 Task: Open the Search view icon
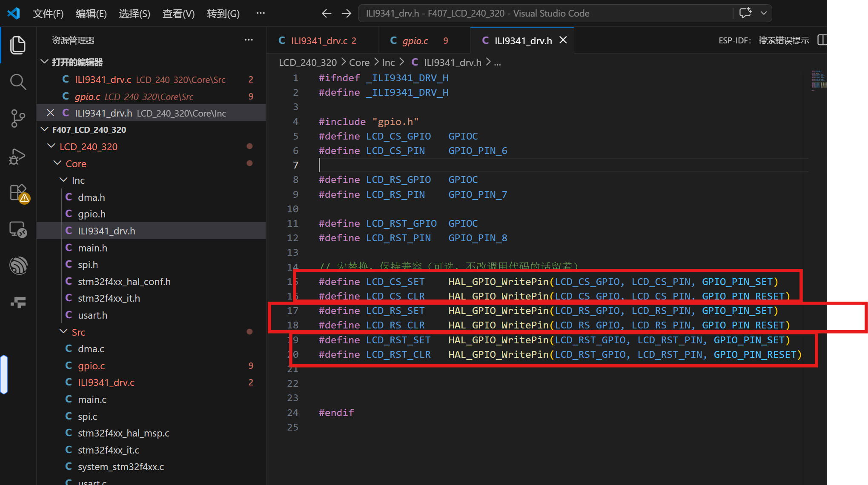pos(17,82)
